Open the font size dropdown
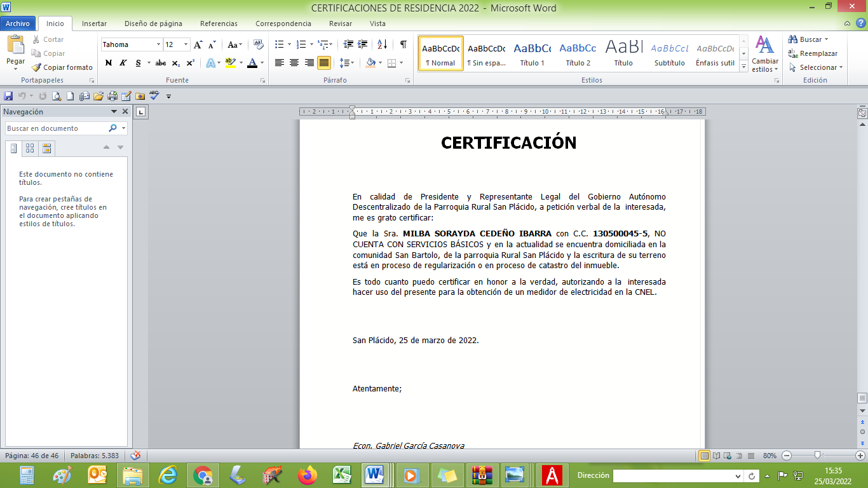Screen dimensions: 868x488 (186, 44)
